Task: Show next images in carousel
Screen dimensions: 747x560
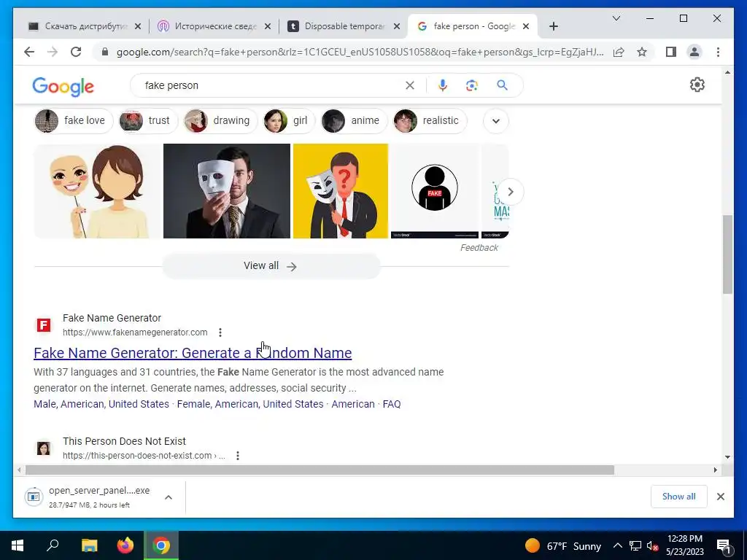Action: (x=510, y=192)
